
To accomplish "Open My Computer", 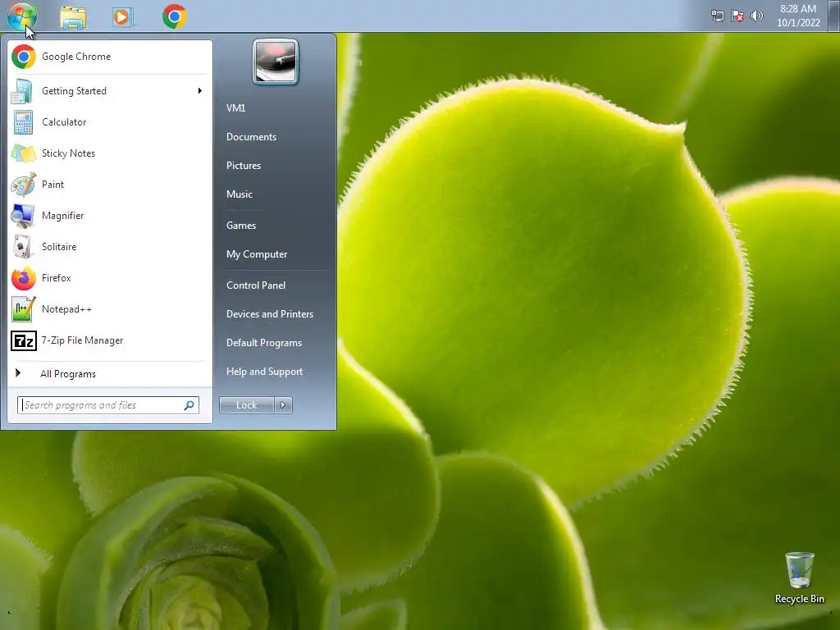I will click(257, 254).
